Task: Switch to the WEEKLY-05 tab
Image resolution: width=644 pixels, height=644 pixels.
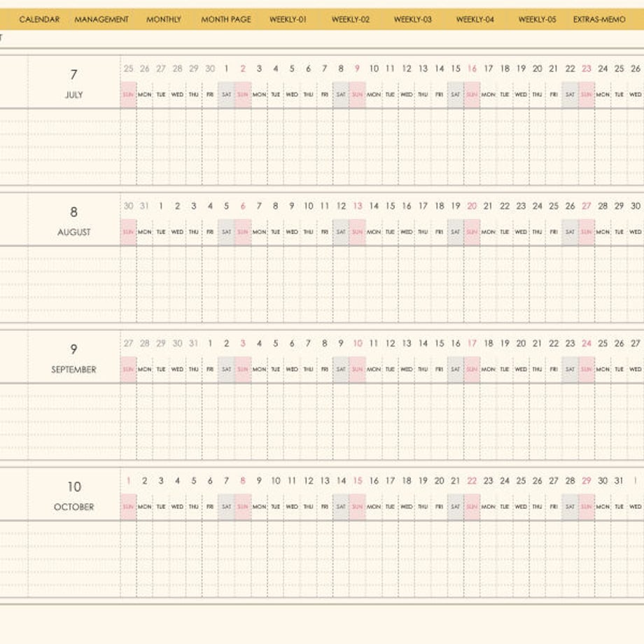Action: [x=537, y=20]
